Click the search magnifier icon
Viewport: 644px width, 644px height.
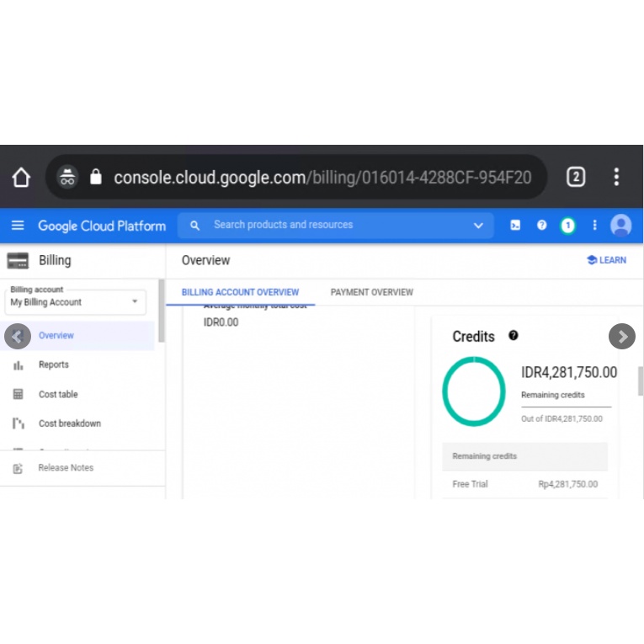point(194,225)
